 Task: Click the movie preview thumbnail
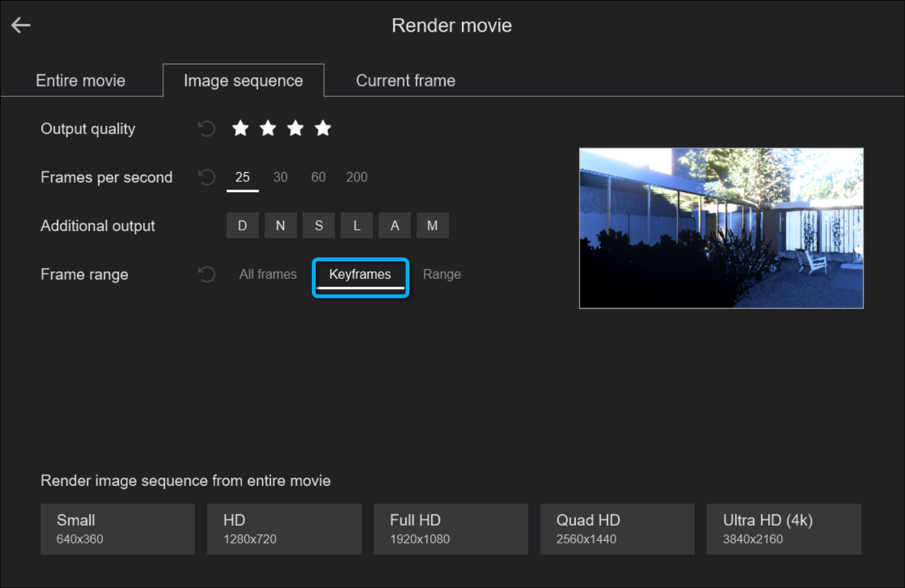click(x=721, y=228)
